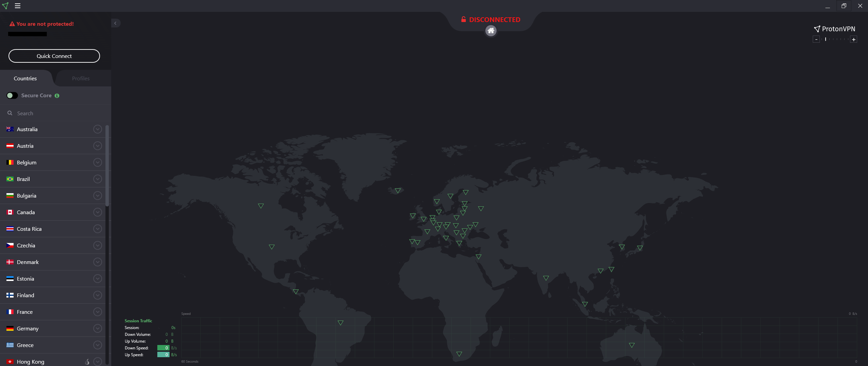Expand the Germany country server list

pos(97,328)
